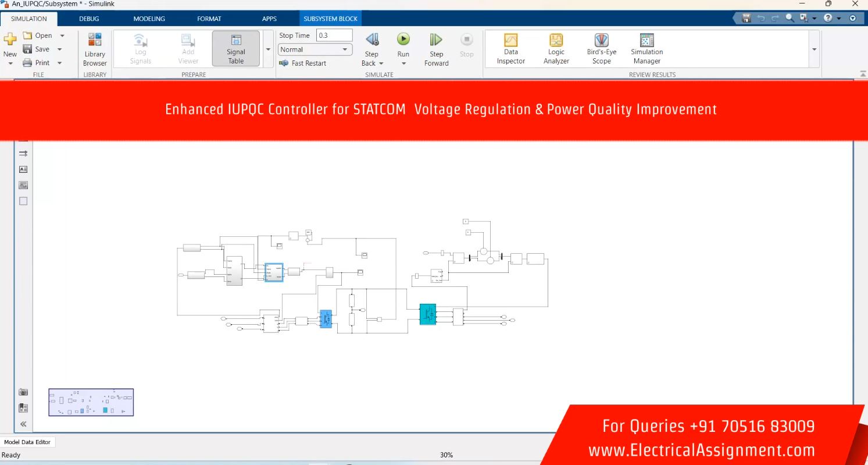The image size is (868, 465).
Task: Click the Stop Time input field
Action: point(334,36)
